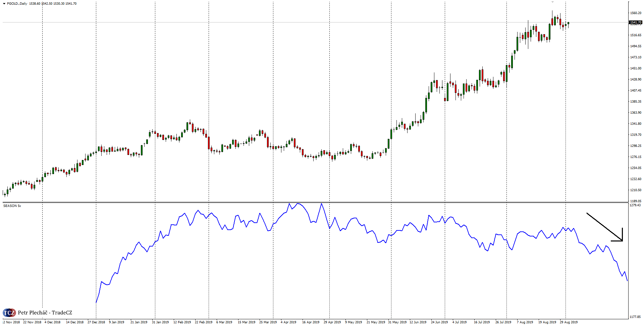Click the 12 Feb 2019 date label
The height and width of the screenshot is (328, 644).
coord(182,322)
